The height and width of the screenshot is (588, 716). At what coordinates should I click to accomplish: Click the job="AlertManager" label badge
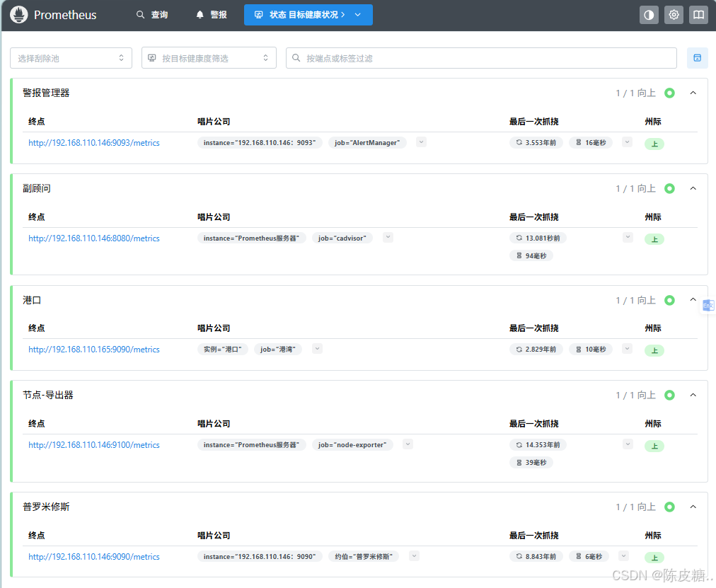click(x=367, y=143)
